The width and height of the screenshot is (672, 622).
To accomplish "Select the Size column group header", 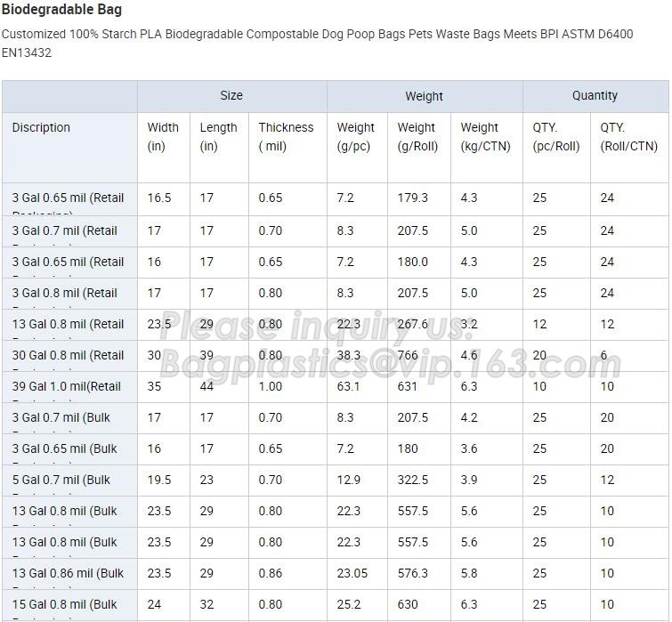I will click(x=231, y=95).
